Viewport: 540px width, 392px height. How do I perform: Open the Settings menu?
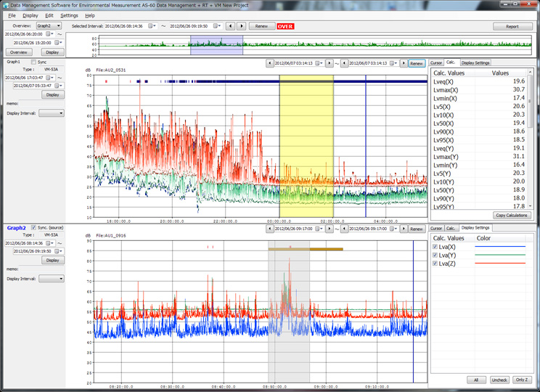point(69,15)
